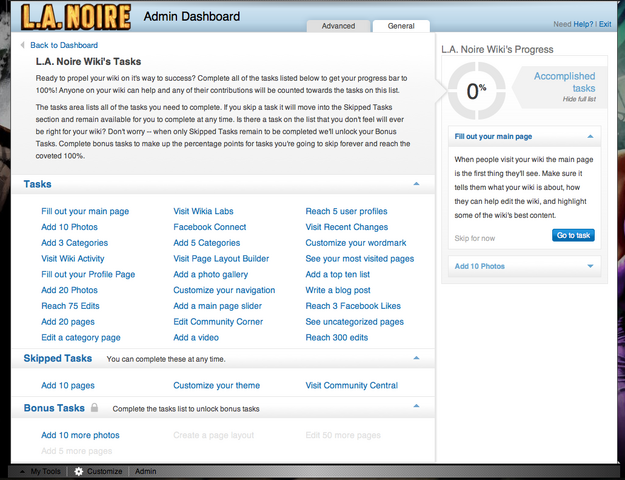The height and width of the screenshot is (480, 625).
Task: Open the Add 3 Categories task
Action: click(x=75, y=243)
